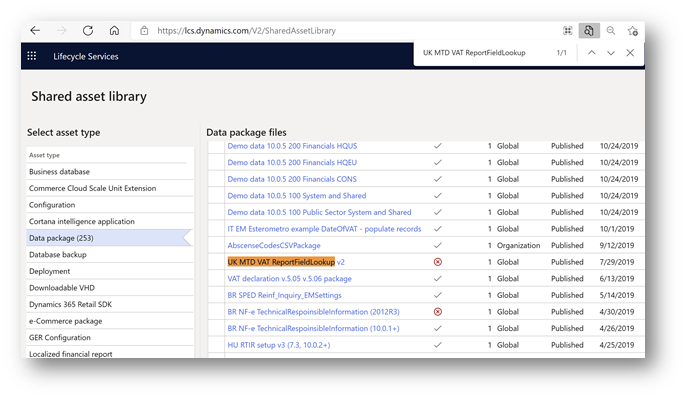Jump to previous find result arrow
Screen dimensions: 687x400
click(591, 53)
